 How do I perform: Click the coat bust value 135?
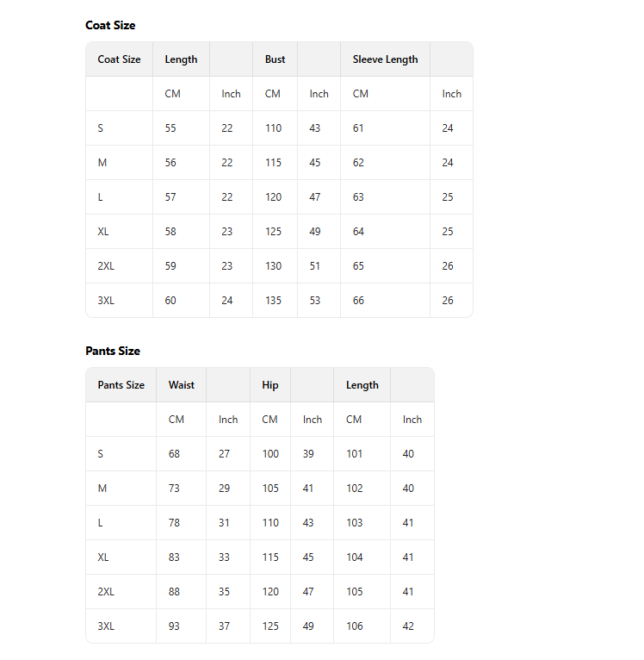pos(273,301)
